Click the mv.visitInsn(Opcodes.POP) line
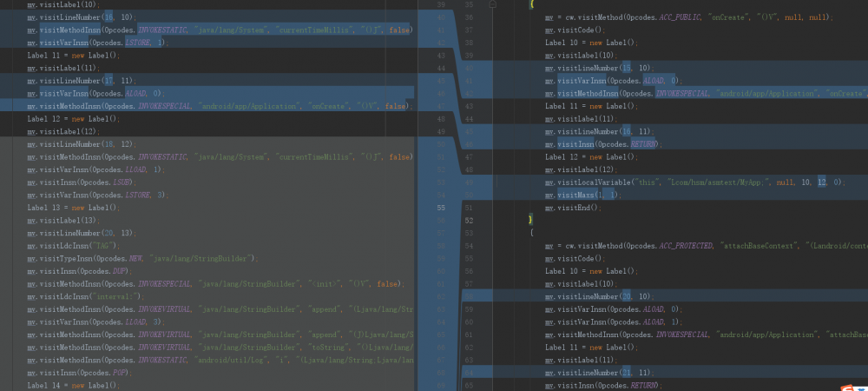Image resolution: width=868 pixels, height=391 pixels. (80, 373)
